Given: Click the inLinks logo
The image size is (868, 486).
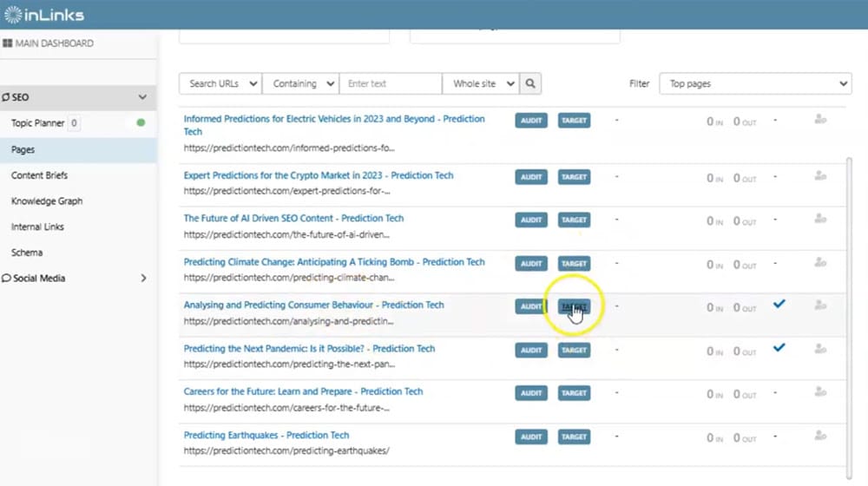Looking at the screenshot, I should tap(44, 15).
